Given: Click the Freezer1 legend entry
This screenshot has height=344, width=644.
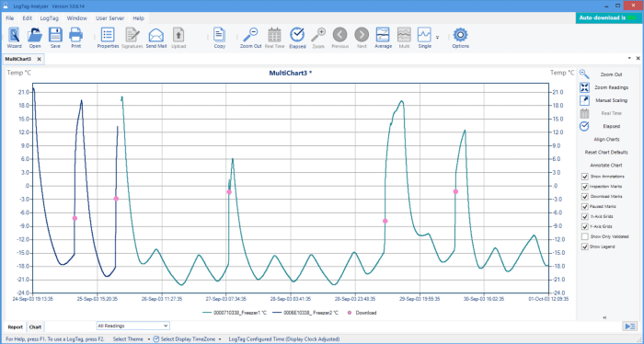Looking at the screenshot, I should (x=235, y=313).
